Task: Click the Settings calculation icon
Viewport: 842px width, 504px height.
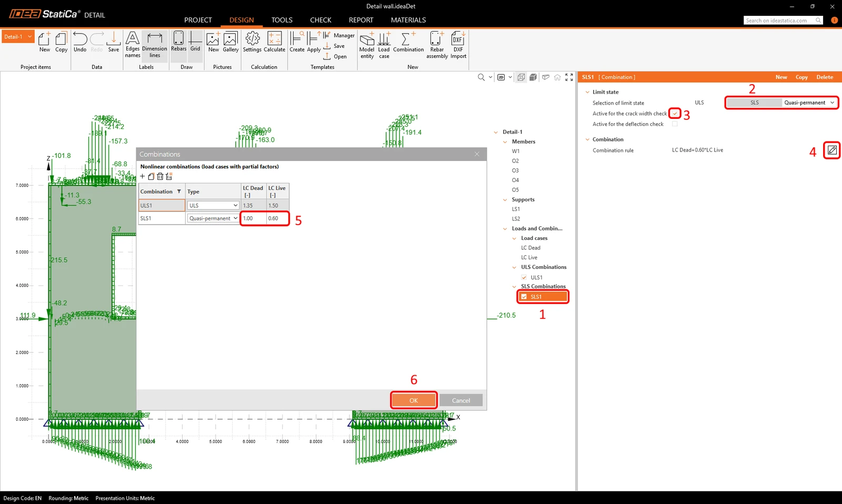Action: tap(252, 42)
